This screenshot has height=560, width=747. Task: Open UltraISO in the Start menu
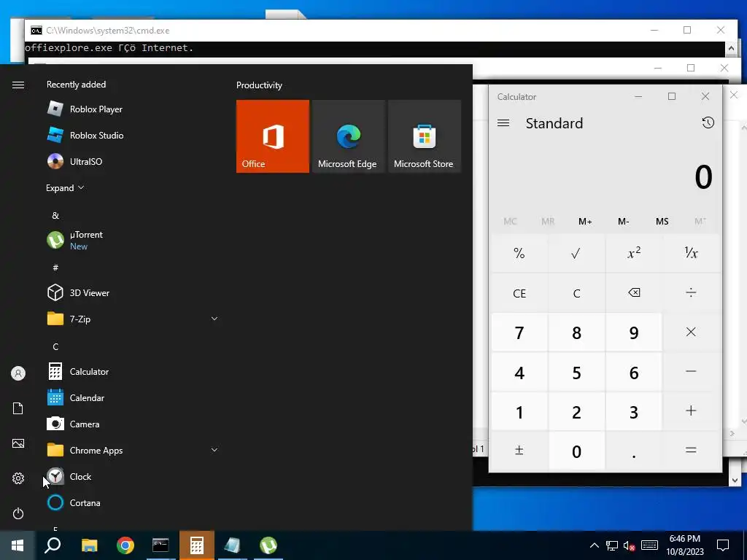[132, 161]
